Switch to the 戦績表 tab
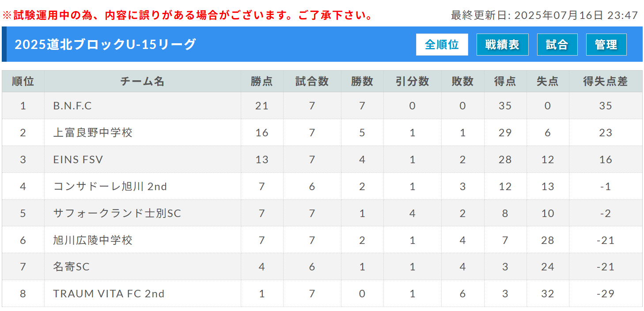Image resolution: width=644 pixels, height=311 pixels. point(502,45)
